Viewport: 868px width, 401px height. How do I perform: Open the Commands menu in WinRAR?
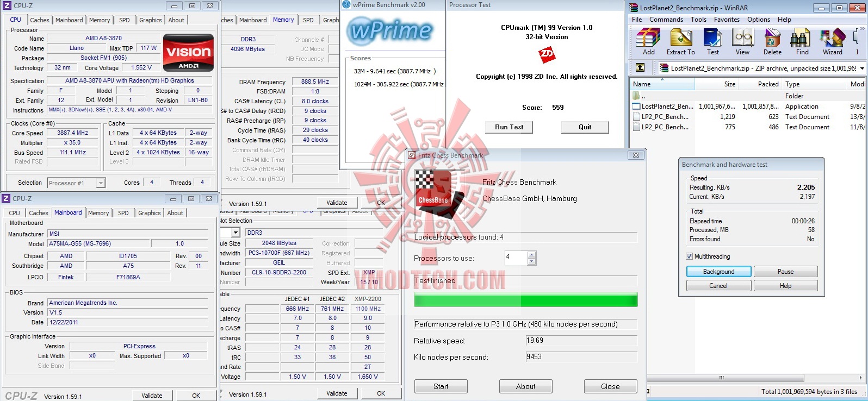666,20
